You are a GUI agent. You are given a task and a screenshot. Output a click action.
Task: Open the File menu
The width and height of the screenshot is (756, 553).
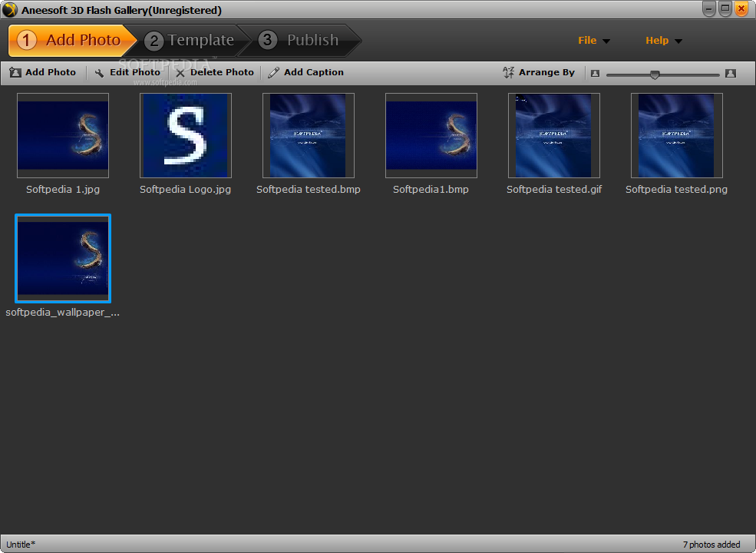click(593, 41)
